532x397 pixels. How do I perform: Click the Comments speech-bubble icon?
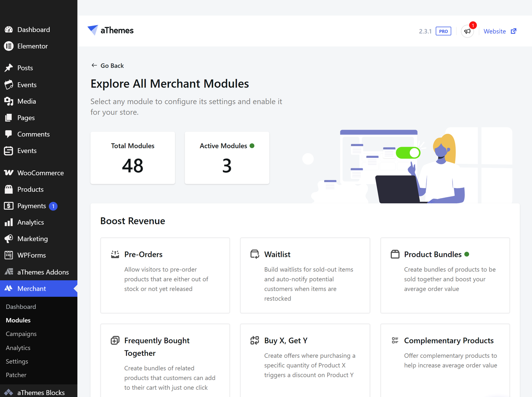click(x=9, y=134)
